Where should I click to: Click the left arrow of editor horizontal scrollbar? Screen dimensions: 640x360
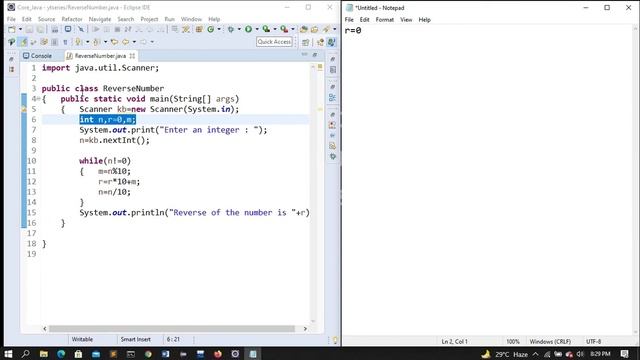44,329
